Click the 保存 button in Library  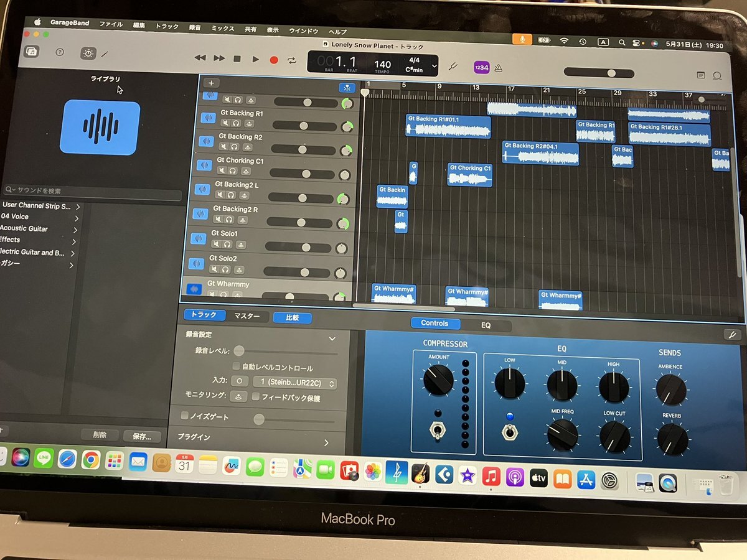142,436
